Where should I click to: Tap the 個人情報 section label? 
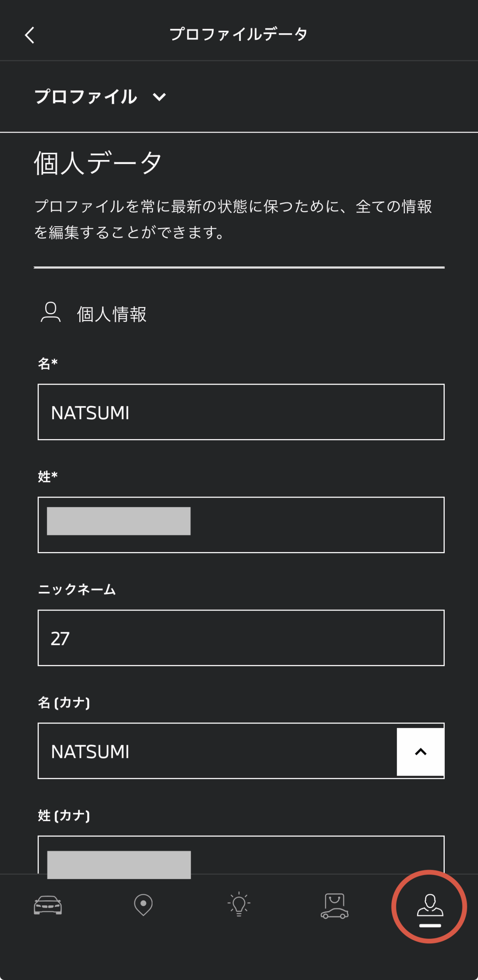tap(111, 314)
